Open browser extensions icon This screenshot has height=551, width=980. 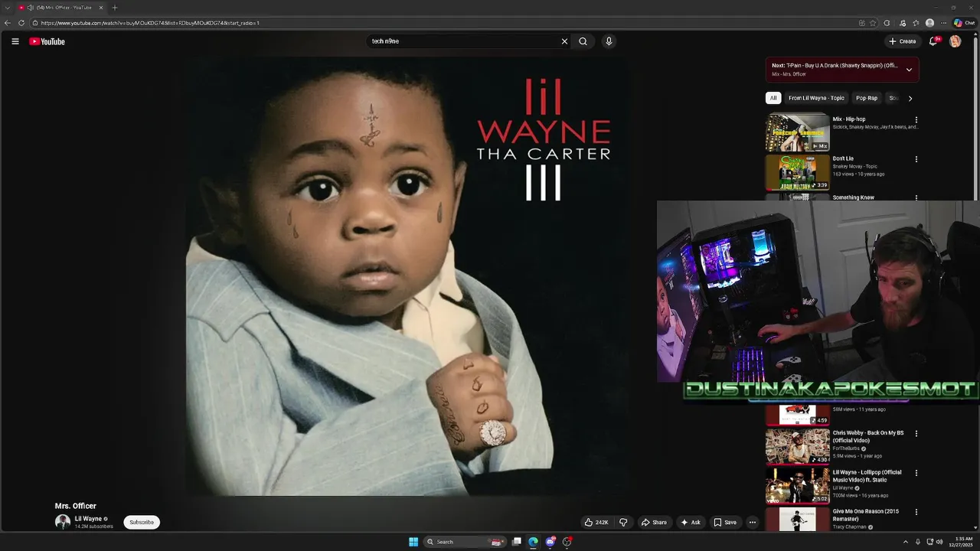[x=887, y=23]
